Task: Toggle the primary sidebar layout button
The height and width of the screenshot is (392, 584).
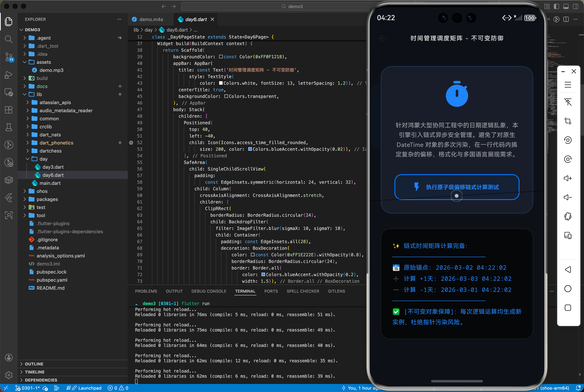Action: click(x=556, y=6)
